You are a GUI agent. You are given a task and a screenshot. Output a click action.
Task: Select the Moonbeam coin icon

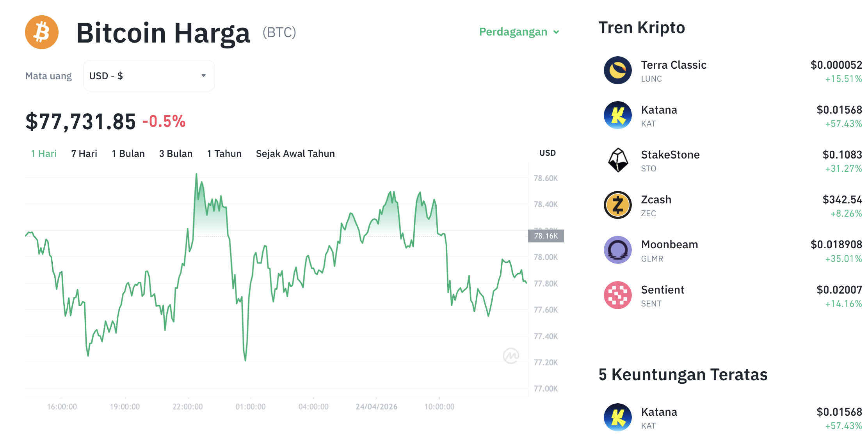[x=618, y=250]
